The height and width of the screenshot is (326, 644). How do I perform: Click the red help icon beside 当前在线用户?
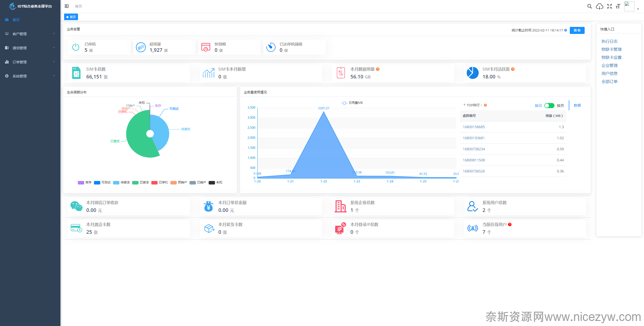click(510, 224)
